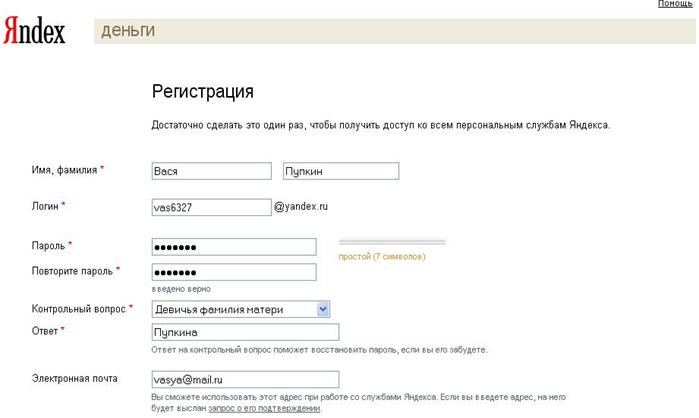Click the hint text about восстановить пароль

click(319, 350)
